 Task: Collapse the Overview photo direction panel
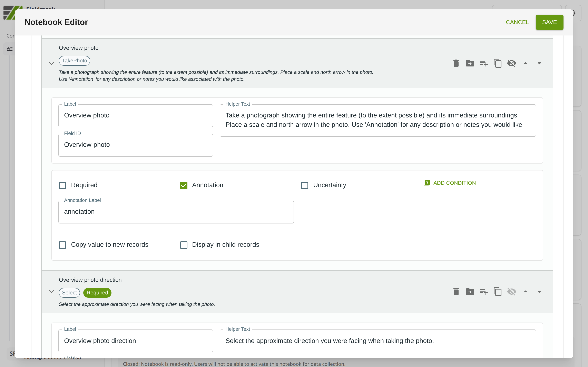click(51, 292)
